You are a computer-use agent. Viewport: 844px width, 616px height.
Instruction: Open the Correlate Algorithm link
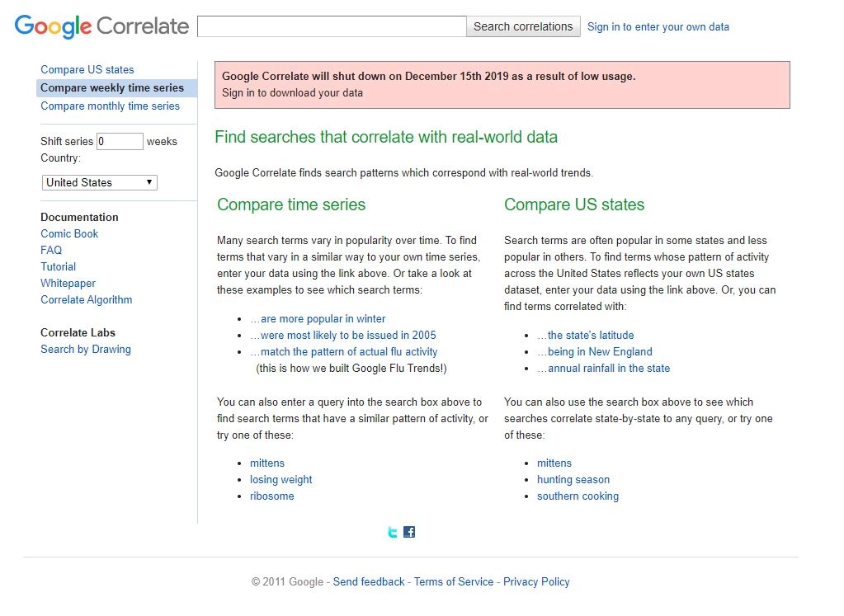coord(86,299)
